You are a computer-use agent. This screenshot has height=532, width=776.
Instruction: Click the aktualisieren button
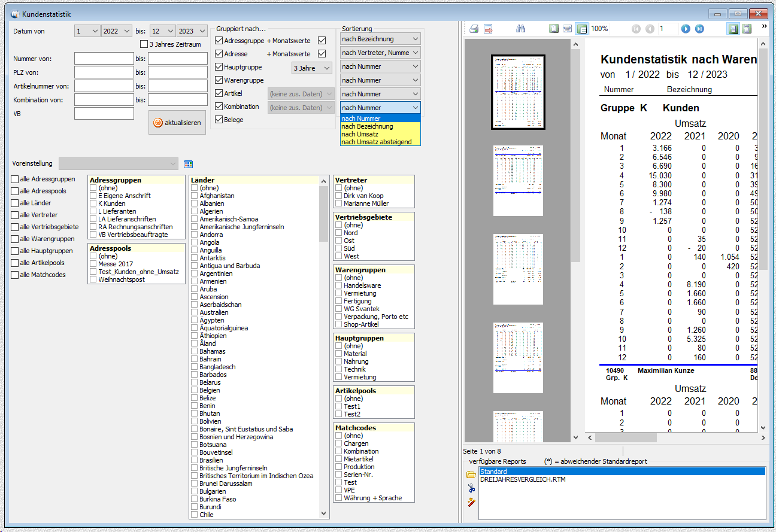177,123
